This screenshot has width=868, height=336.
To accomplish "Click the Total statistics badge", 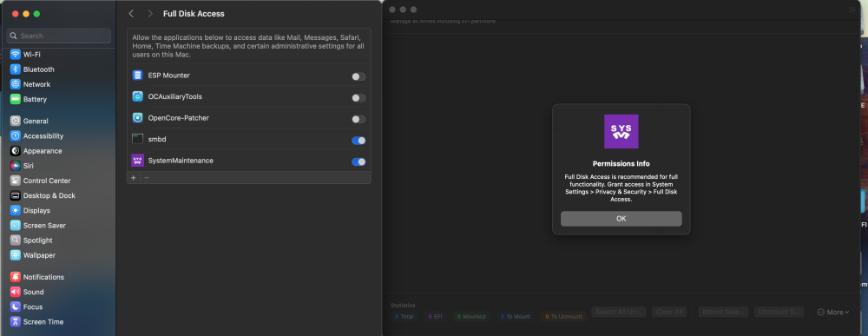I will point(404,317).
